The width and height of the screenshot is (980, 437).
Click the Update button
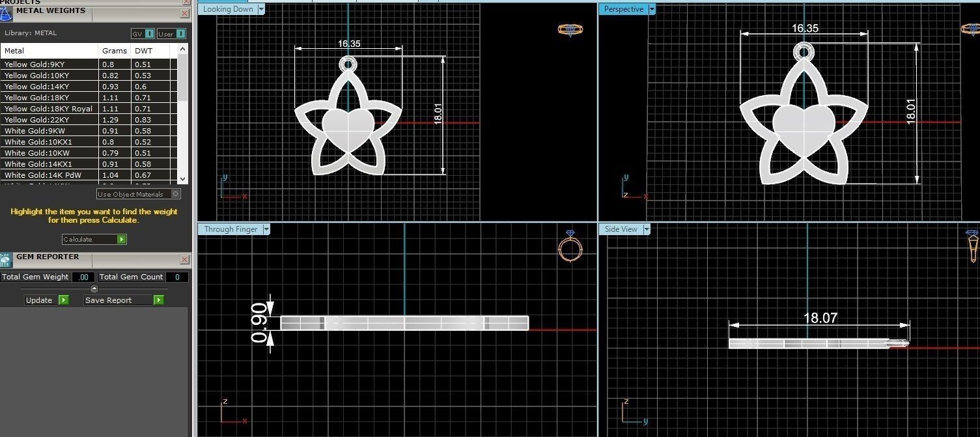47,300
